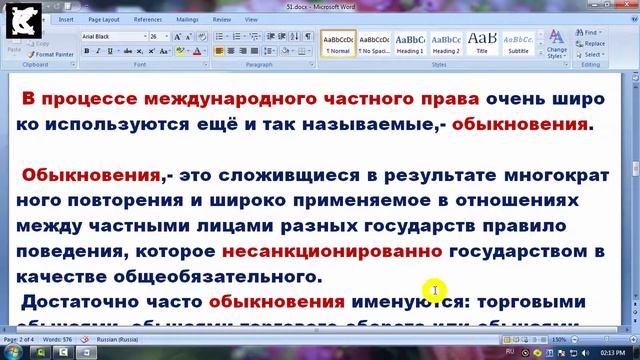Toggle Underline formatting

pos(110,51)
